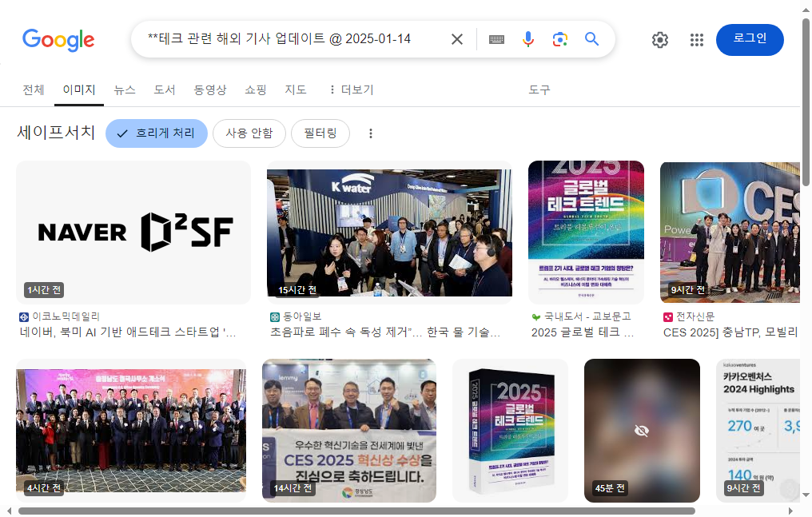Switch to the 전체 results tab
This screenshot has height=517, width=812.
[x=34, y=90]
